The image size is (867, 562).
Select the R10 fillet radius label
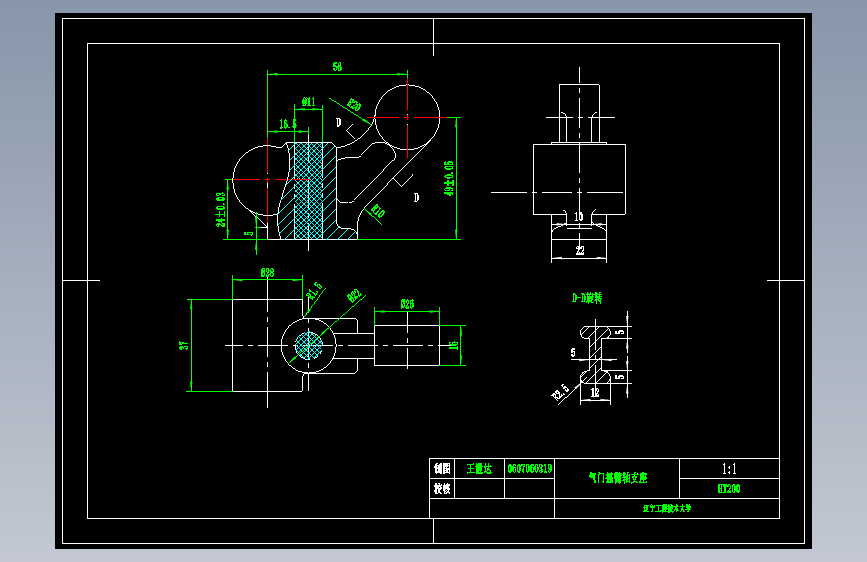click(378, 211)
